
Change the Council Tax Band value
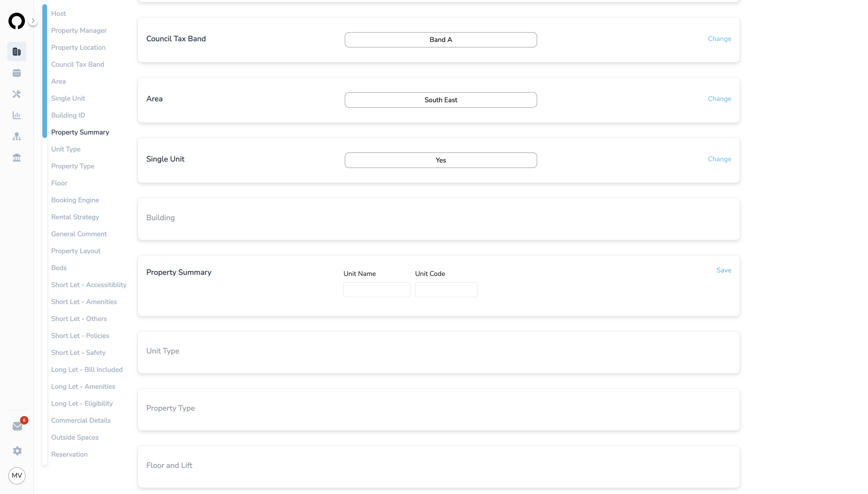pos(719,39)
